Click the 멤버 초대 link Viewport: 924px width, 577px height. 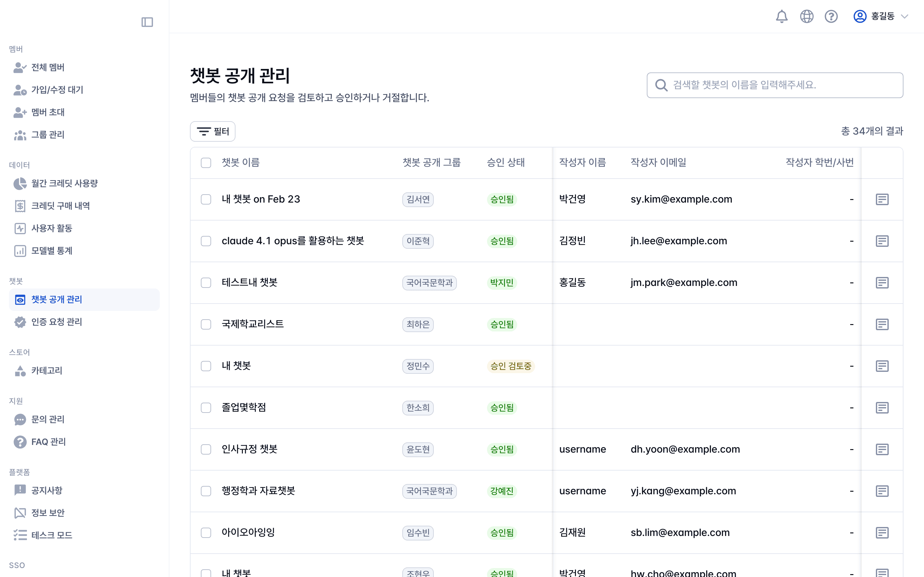[47, 112]
